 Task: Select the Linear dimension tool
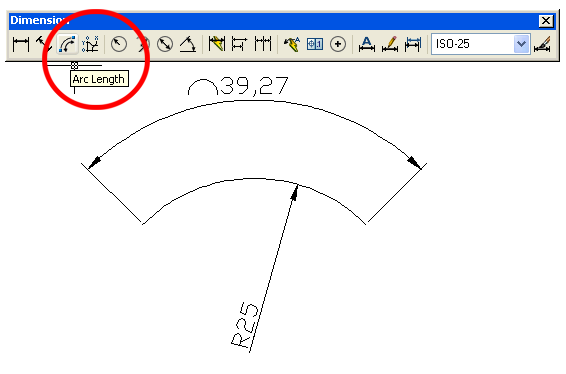(21, 44)
